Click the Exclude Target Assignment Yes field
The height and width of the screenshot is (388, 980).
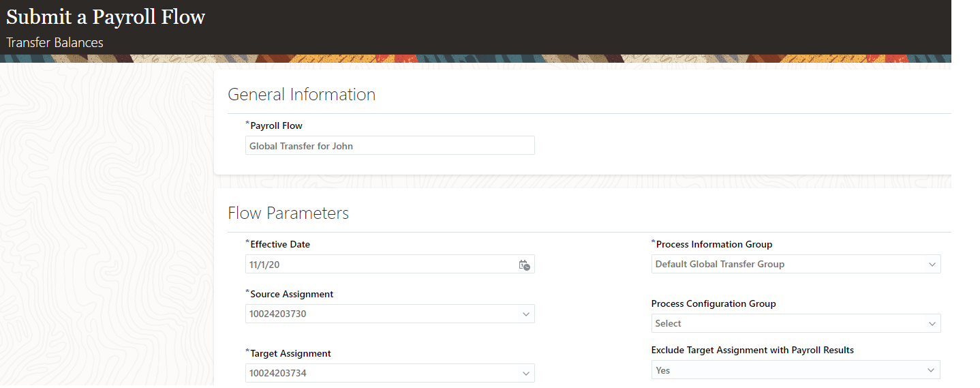click(784, 370)
